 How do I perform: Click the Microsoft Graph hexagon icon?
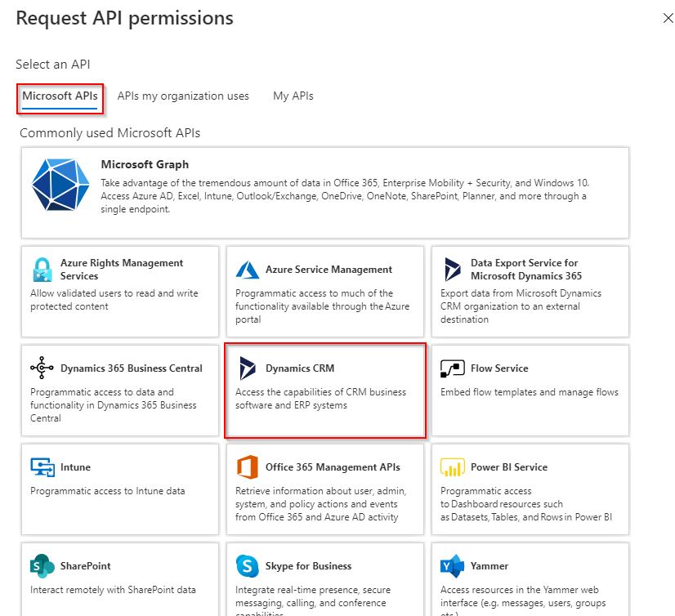[x=60, y=185]
